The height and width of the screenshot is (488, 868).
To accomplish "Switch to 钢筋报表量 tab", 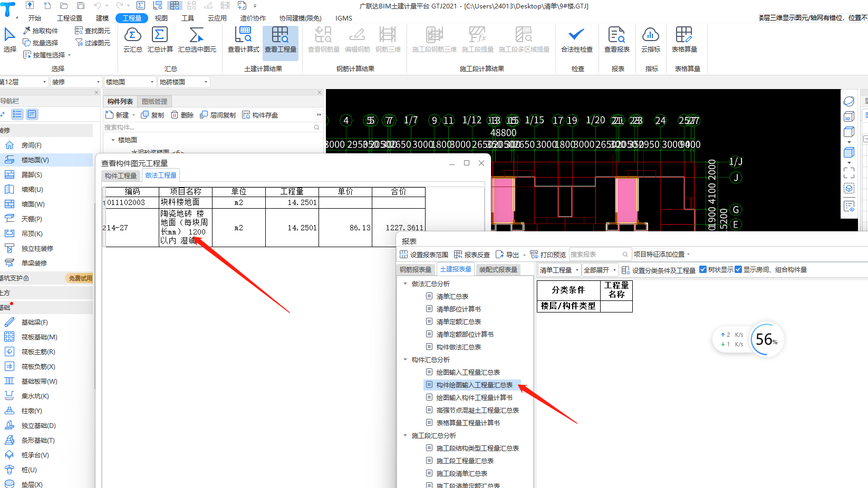I will pos(416,269).
